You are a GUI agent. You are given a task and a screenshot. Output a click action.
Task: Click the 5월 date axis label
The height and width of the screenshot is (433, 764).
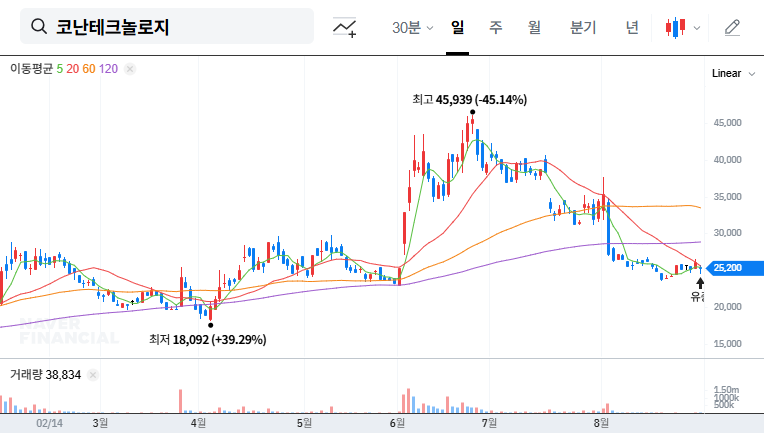(304, 423)
